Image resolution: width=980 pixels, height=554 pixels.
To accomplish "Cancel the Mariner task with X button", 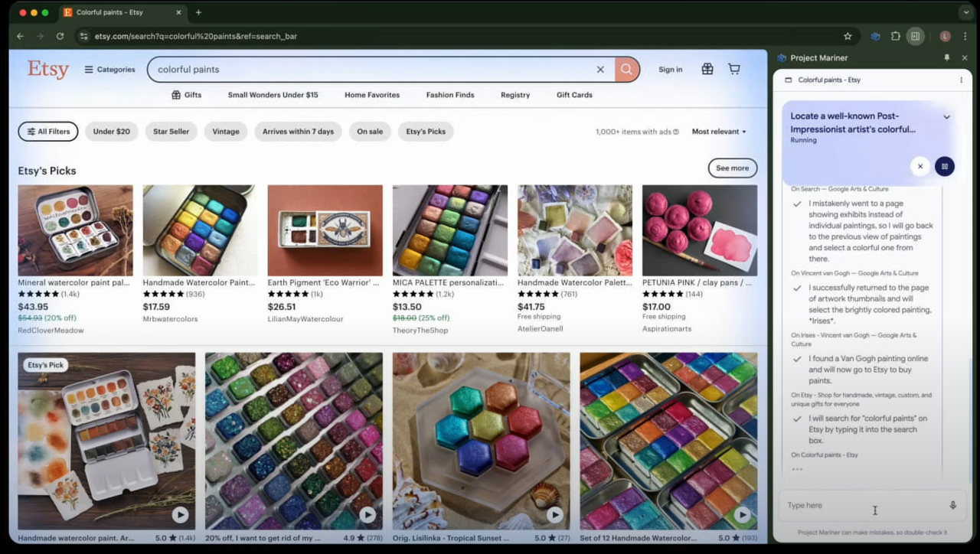I will point(920,166).
